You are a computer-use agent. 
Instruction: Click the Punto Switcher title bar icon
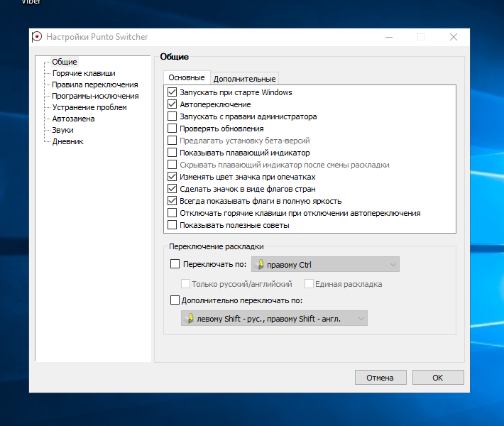coord(37,37)
